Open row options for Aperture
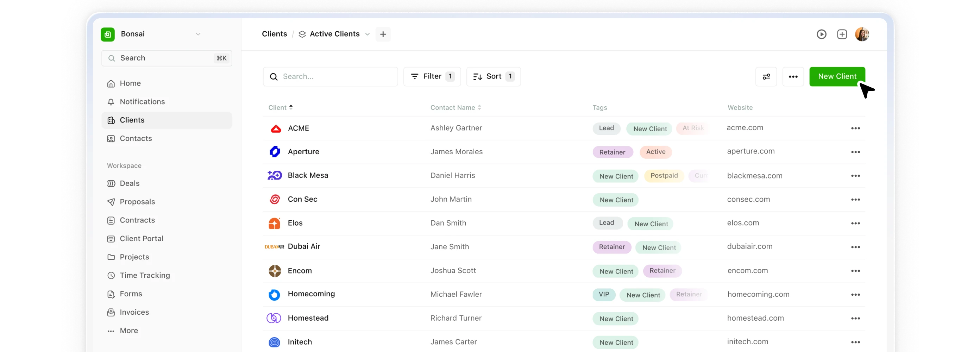The width and height of the screenshot is (980, 352). click(x=856, y=152)
